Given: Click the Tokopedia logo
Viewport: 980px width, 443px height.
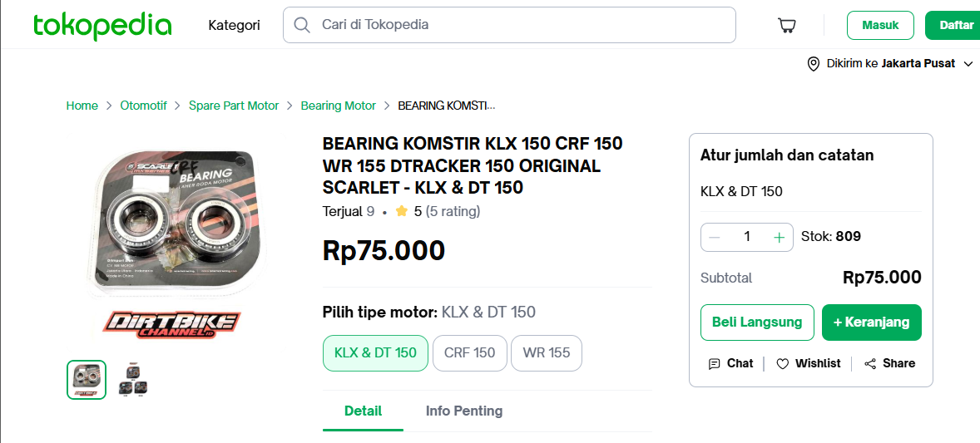Looking at the screenshot, I should (102, 26).
